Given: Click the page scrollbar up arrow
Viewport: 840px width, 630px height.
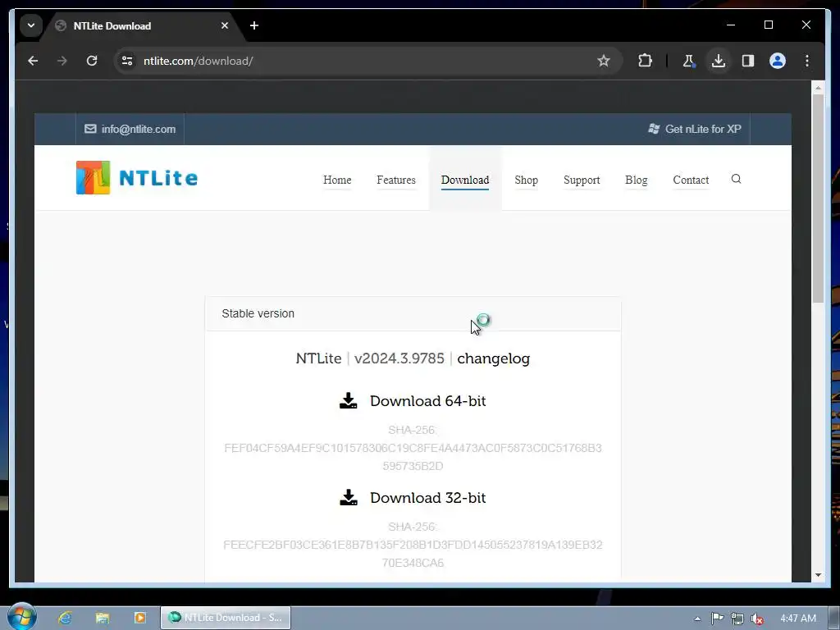Looking at the screenshot, I should click(818, 87).
